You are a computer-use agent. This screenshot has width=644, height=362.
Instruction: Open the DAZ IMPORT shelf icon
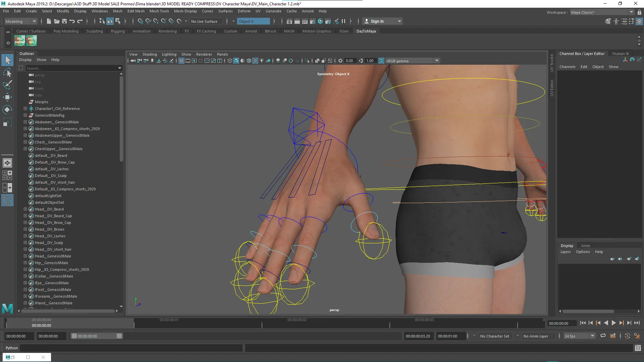[19, 41]
